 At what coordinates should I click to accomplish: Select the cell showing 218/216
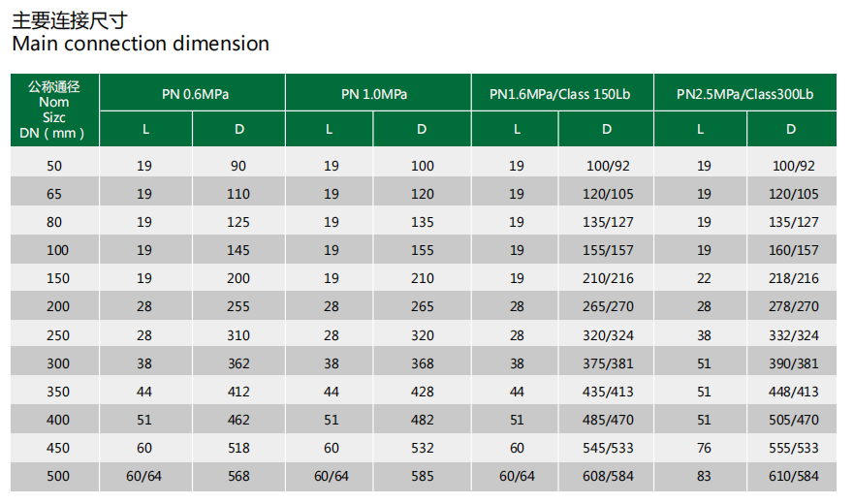coord(792,278)
